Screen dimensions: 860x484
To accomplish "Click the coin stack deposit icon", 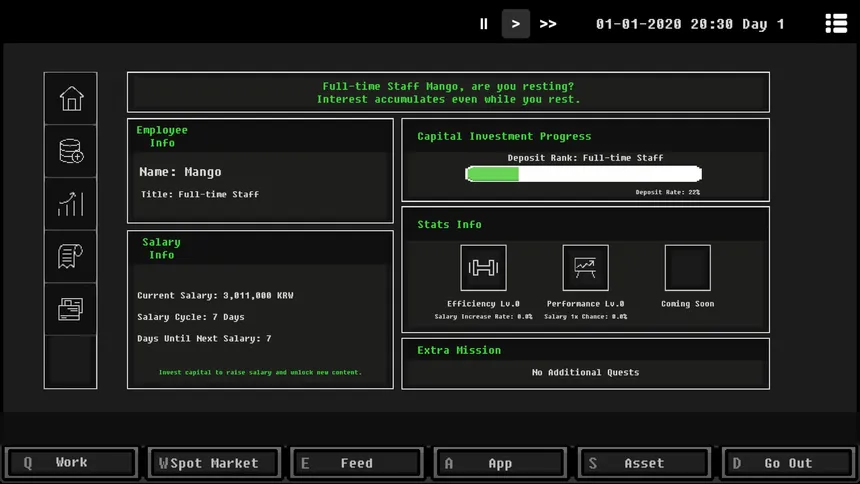I will click(71, 151).
